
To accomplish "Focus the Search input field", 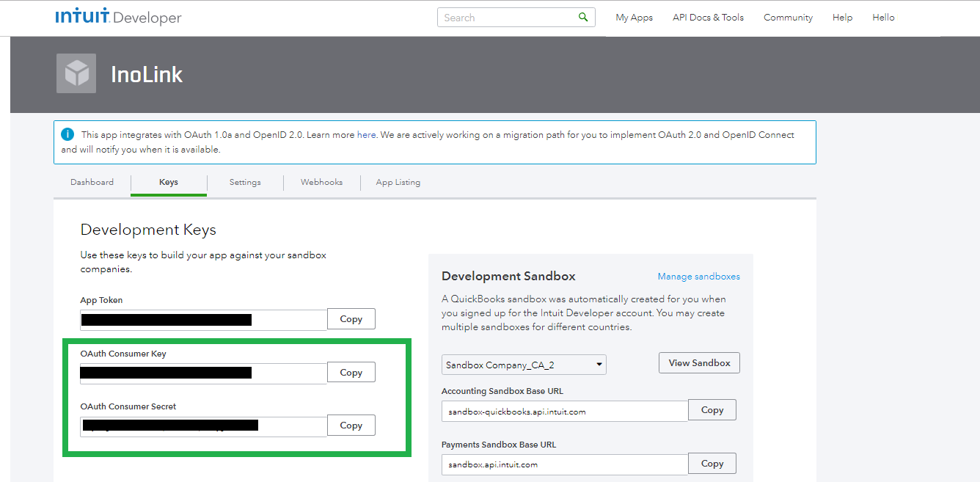I will (x=516, y=18).
